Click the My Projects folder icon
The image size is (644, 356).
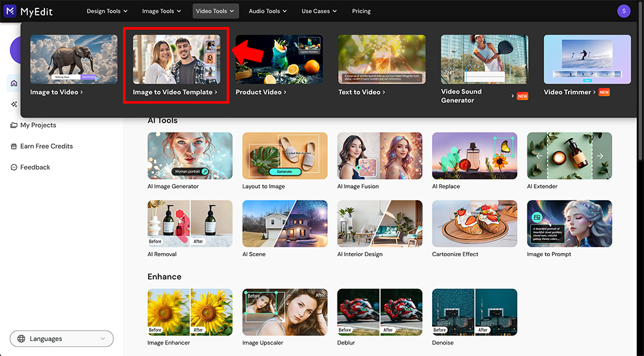pyautogui.click(x=14, y=126)
